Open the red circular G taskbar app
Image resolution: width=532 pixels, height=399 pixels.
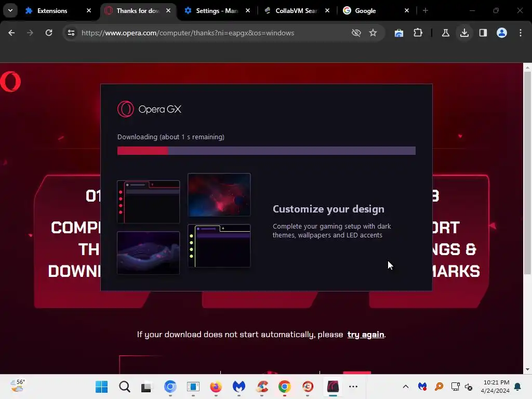pyautogui.click(x=308, y=387)
